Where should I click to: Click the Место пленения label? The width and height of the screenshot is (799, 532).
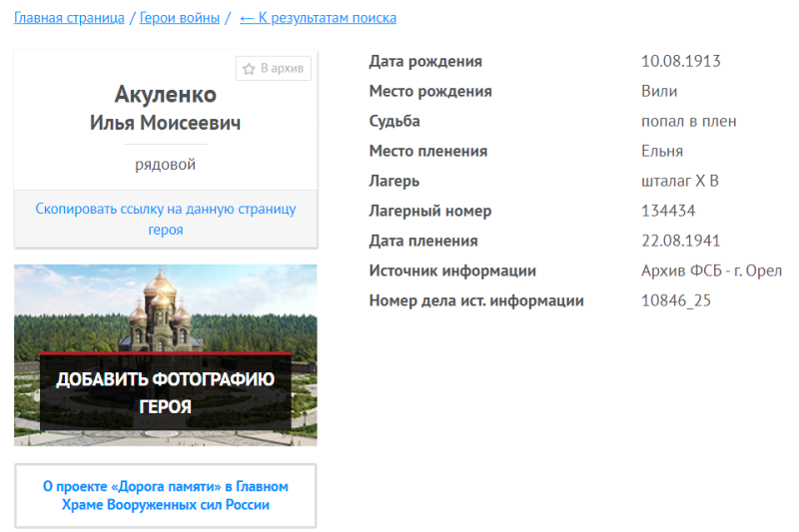[428, 151]
